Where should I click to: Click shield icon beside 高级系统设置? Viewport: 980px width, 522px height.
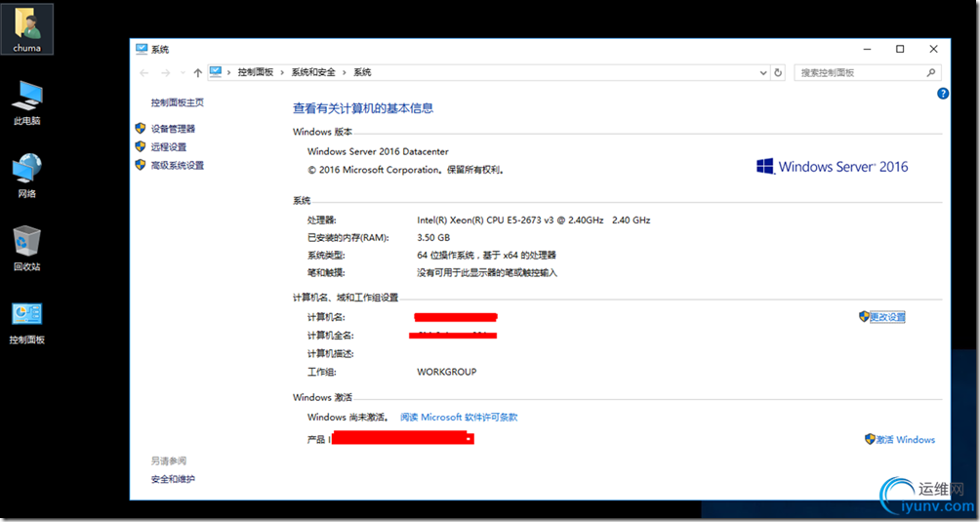coord(141,165)
